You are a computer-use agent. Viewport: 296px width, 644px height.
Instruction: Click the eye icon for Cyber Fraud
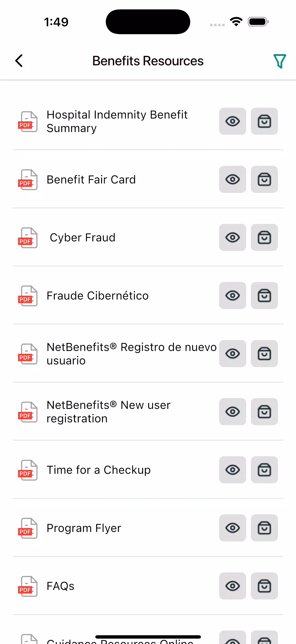pyautogui.click(x=232, y=238)
